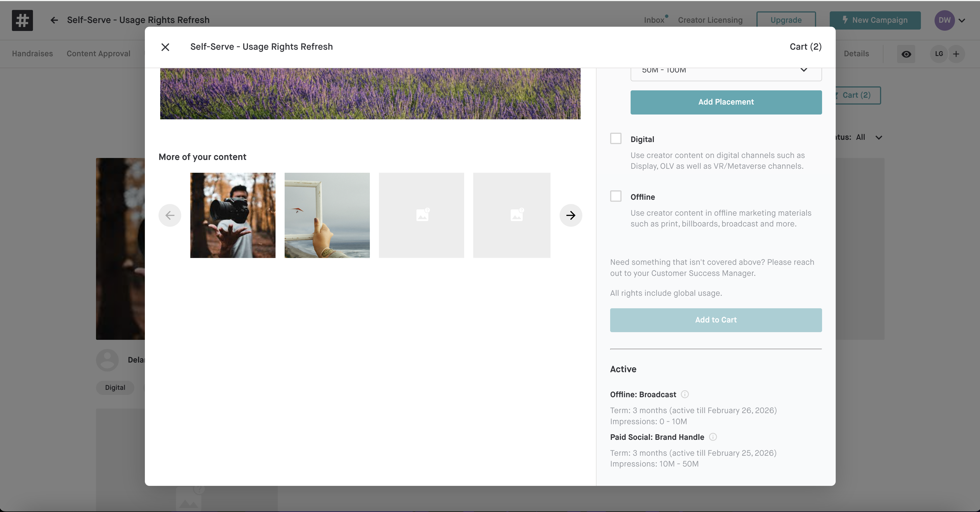
Task: Expand the Status: All filter dropdown
Action: point(878,138)
